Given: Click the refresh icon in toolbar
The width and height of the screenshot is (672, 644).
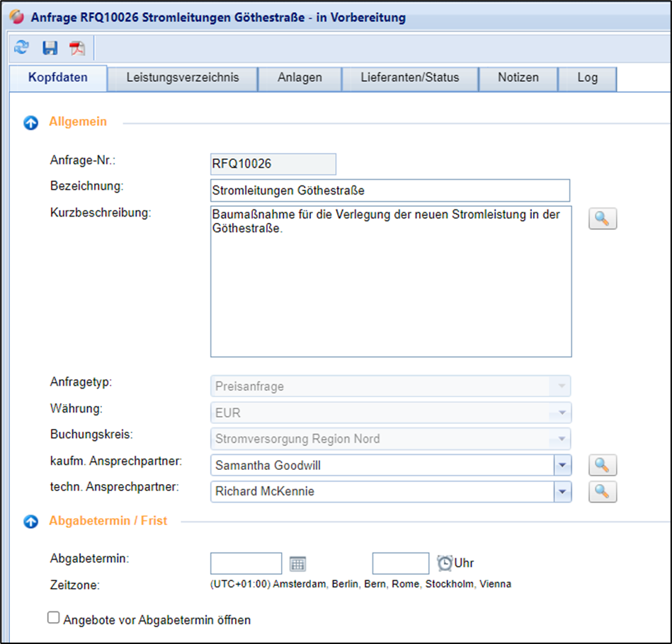Looking at the screenshot, I should point(22,47).
